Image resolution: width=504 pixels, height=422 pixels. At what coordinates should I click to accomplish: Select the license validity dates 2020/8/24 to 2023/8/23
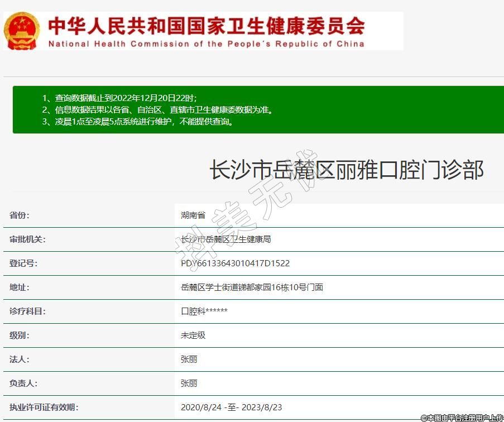[235, 407]
